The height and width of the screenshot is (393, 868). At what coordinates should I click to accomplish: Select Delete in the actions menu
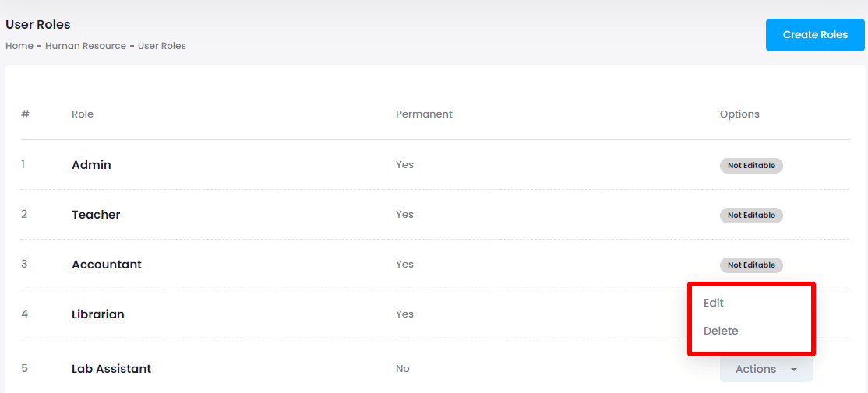tap(721, 331)
